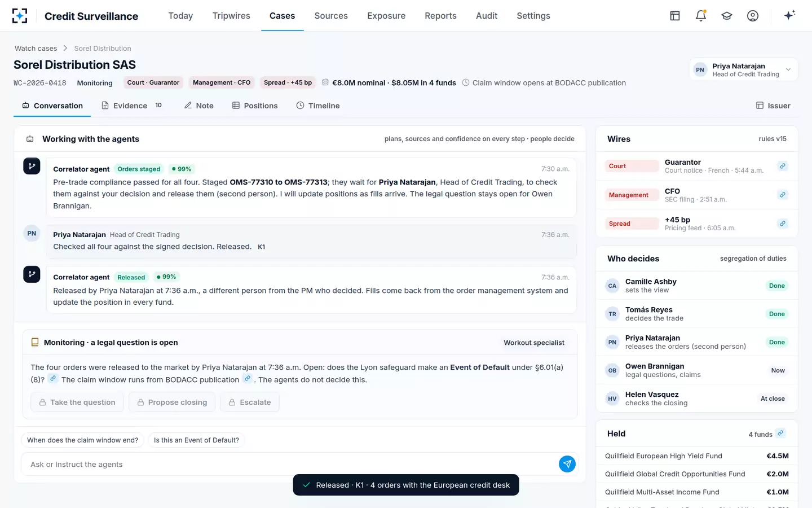Image resolution: width=812 pixels, height=508 pixels.
Task: Open the Issuer panel tab
Action: [x=773, y=106]
